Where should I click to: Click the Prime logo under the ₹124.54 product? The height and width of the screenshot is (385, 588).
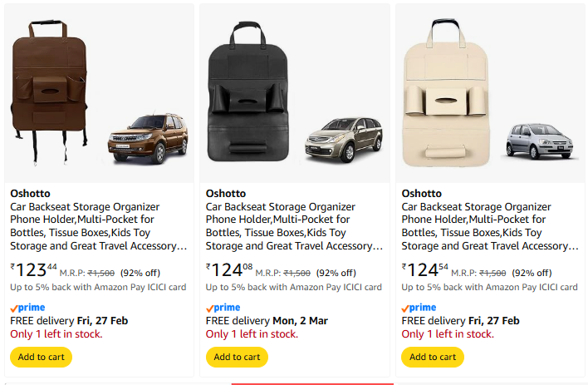419,308
